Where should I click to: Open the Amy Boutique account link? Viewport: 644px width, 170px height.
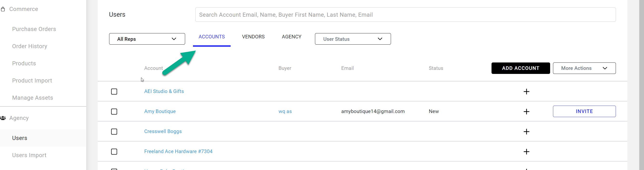160,111
